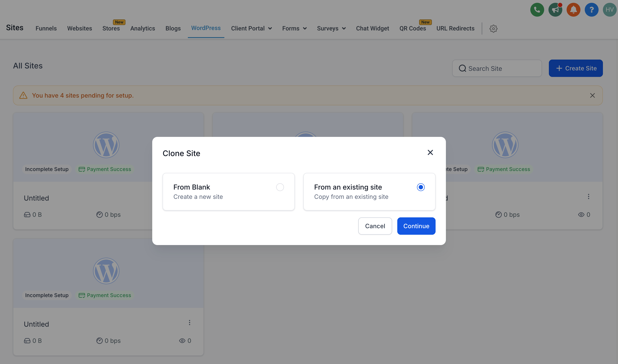This screenshot has height=364, width=618.
Task: Select From an existing site radio
Action: (x=420, y=187)
